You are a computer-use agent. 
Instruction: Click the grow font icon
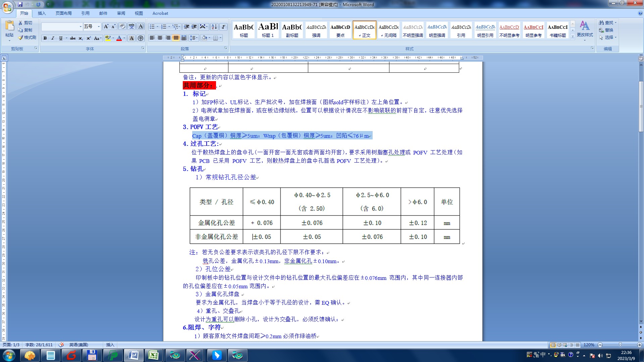(x=106, y=26)
